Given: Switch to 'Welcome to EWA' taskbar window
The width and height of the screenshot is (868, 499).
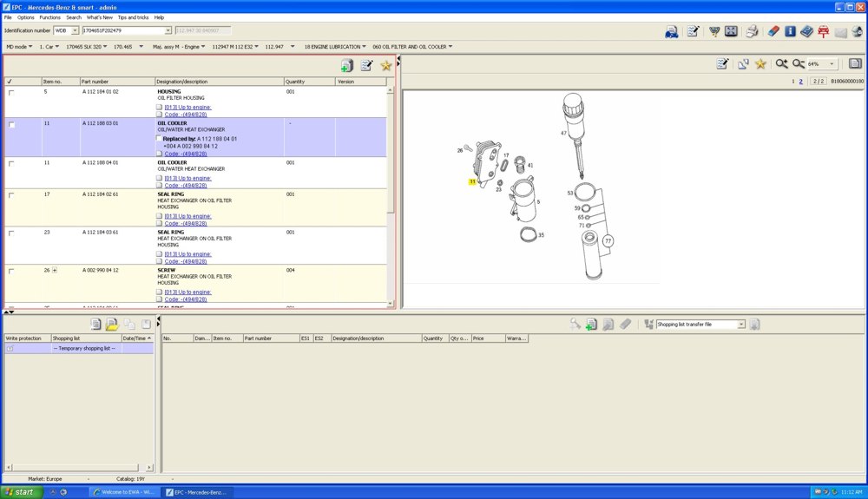Looking at the screenshot, I should pos(123,492).
